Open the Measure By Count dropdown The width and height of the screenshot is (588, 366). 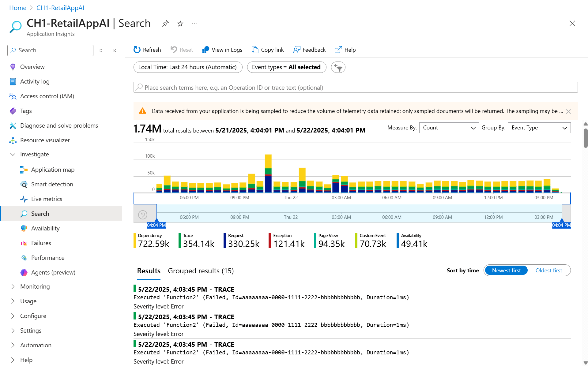pos(449,128)
